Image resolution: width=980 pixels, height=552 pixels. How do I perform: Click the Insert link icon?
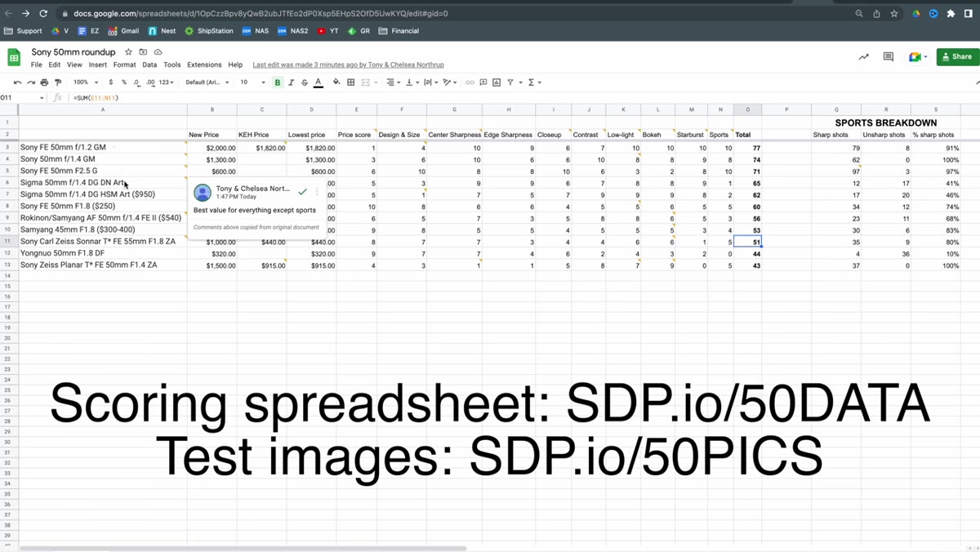point(470,82)
